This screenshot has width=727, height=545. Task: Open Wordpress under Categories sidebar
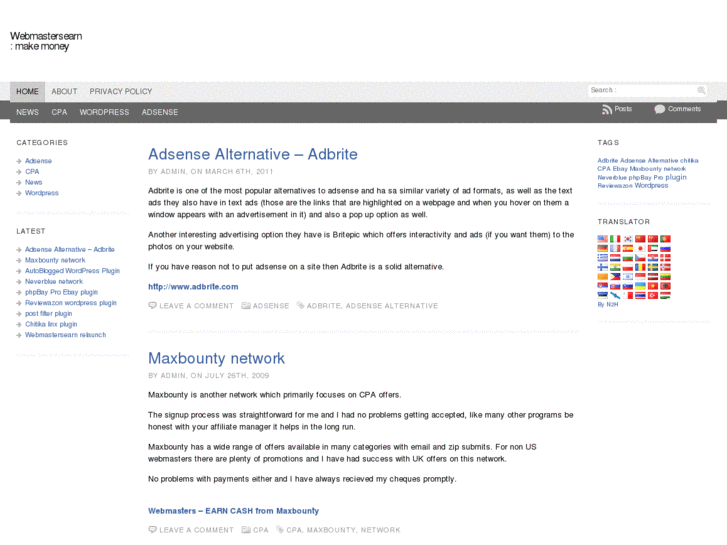42,193
